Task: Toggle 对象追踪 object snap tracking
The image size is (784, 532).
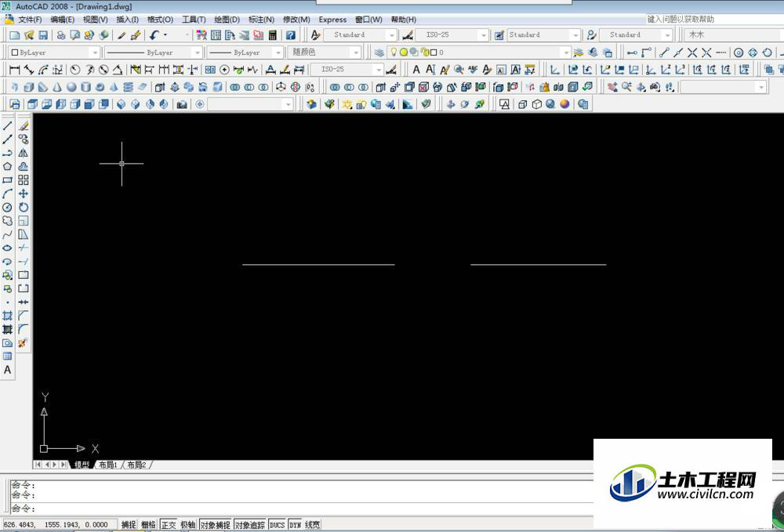Action: [x=250, y=524]
